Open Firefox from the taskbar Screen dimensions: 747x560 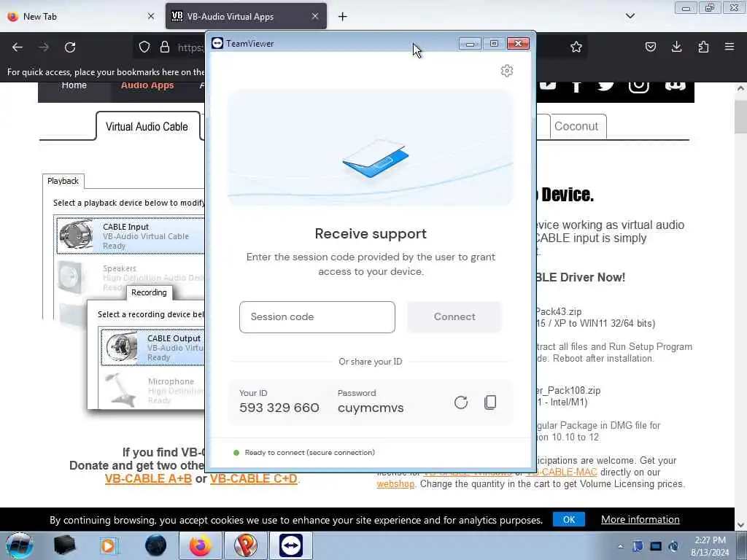[201, 545]
